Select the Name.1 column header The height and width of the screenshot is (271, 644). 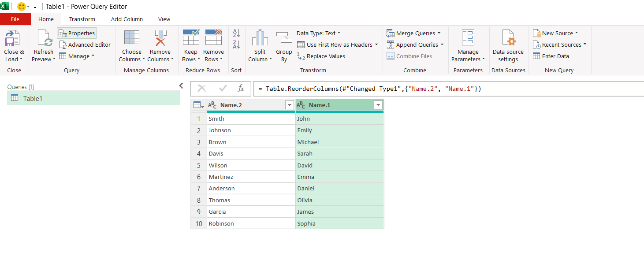(339, 105)
